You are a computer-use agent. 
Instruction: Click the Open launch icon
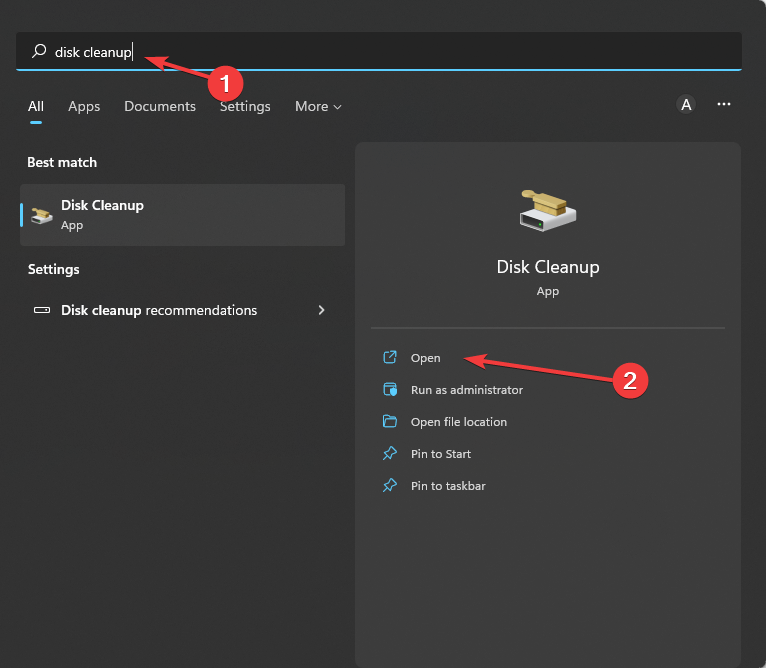click(390, 357)
